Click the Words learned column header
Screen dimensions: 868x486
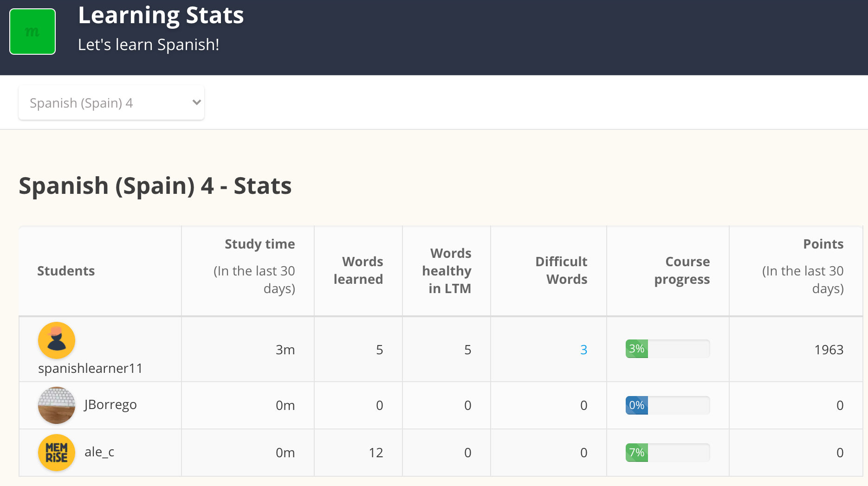358,270
